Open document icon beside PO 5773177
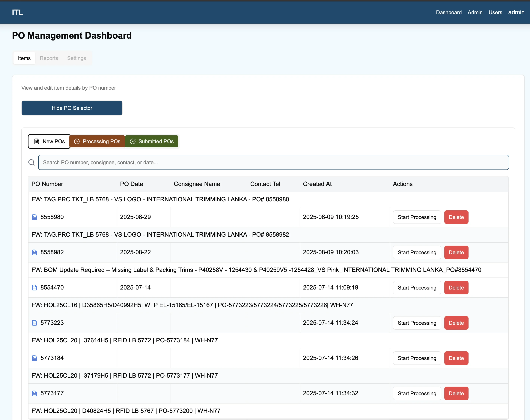The width and height of the screenshot is (530, 420). click(34, 393)
